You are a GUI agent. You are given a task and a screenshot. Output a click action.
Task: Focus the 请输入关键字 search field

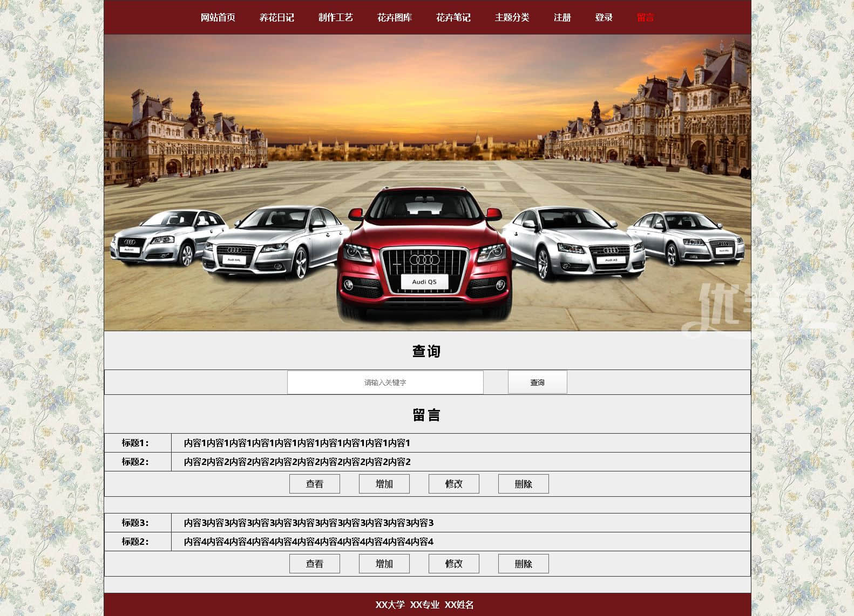click(385, 382)
